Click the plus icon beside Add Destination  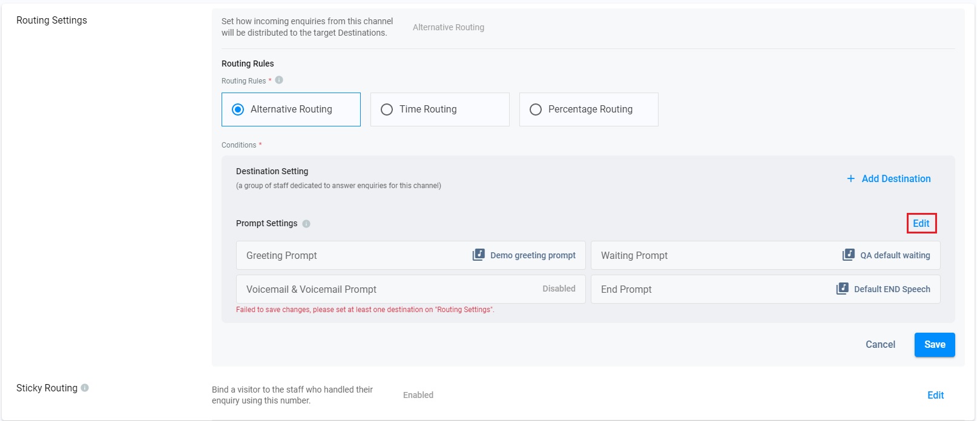click(850, 178)
